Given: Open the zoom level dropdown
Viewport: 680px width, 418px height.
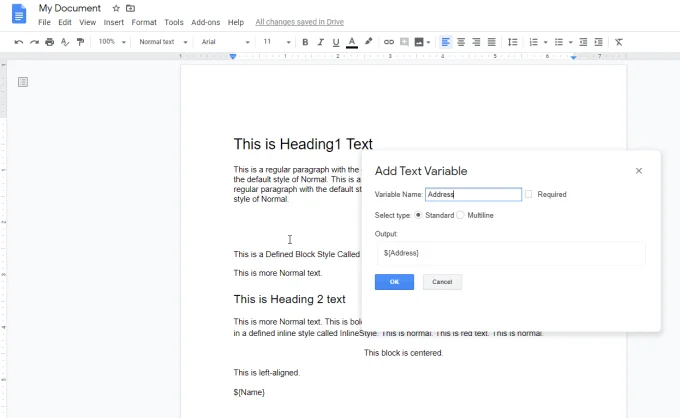Looking at the screenshot, I should point(112,42).
